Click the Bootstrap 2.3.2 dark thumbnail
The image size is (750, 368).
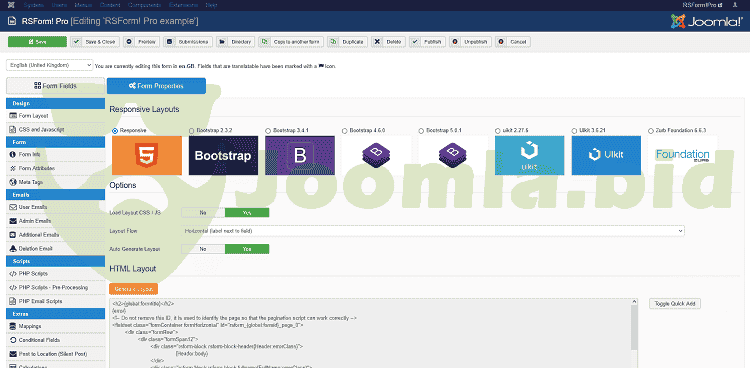[223, 156]
